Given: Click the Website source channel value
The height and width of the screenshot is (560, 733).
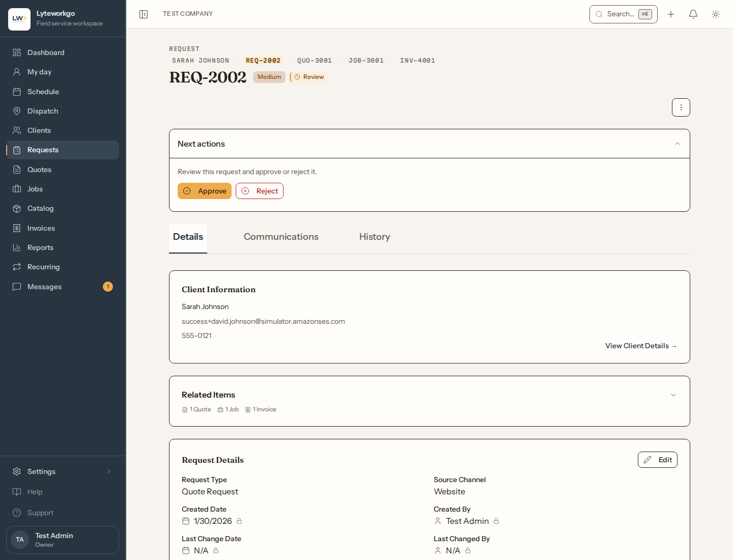Looking at the screenshot, I should 449,491.
